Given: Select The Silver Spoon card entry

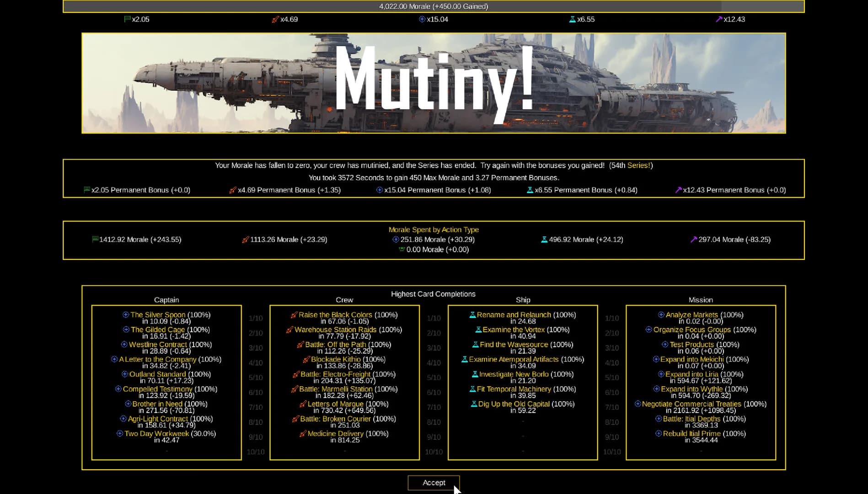Looking at the screenshot, I should tap(158, 315).
